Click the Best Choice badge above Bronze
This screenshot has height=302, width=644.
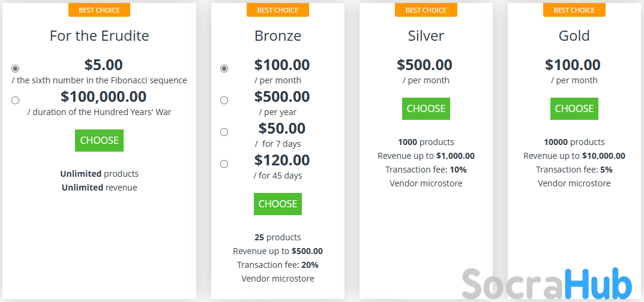tap(277, 10)
